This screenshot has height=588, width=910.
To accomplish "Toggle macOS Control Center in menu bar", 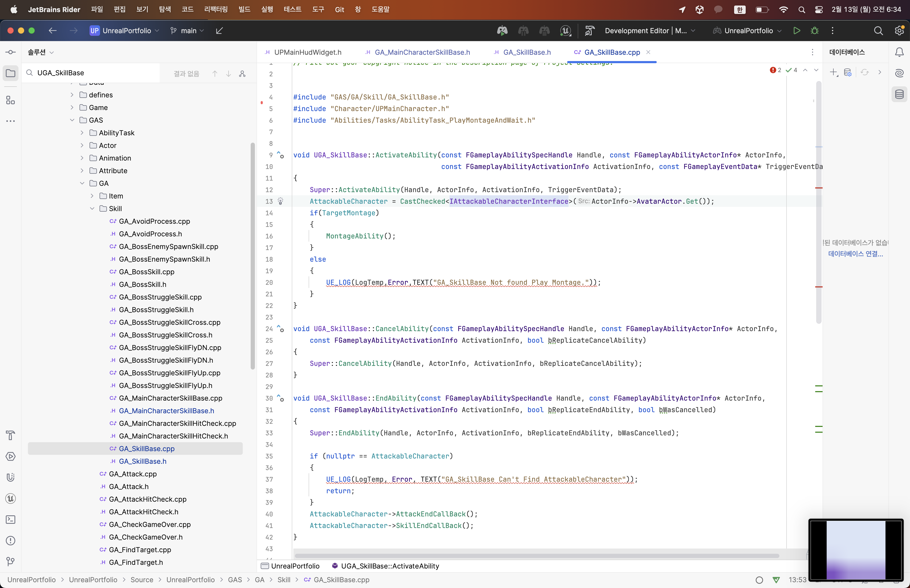I will pos(819,9).
